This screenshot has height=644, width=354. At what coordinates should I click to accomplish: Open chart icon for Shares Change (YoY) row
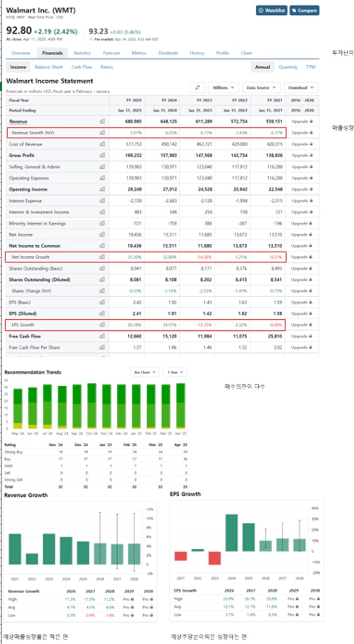tap(102, 291)
